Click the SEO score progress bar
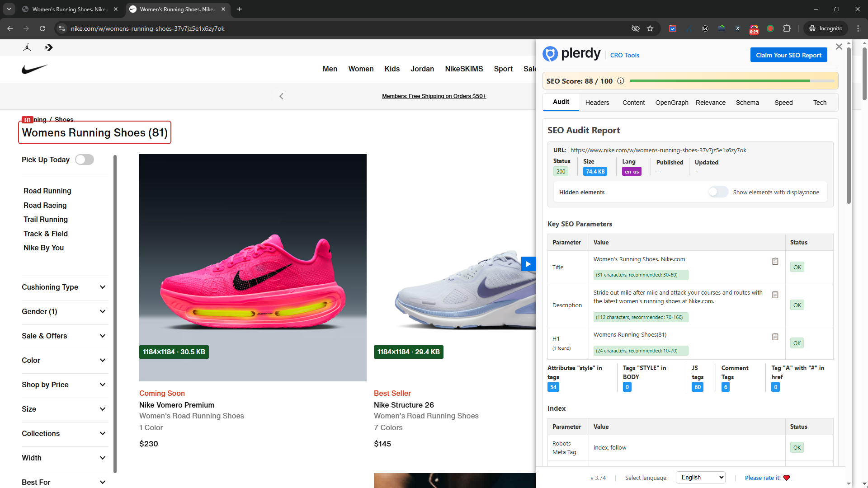The image size is (868, 488). (731, 81)
